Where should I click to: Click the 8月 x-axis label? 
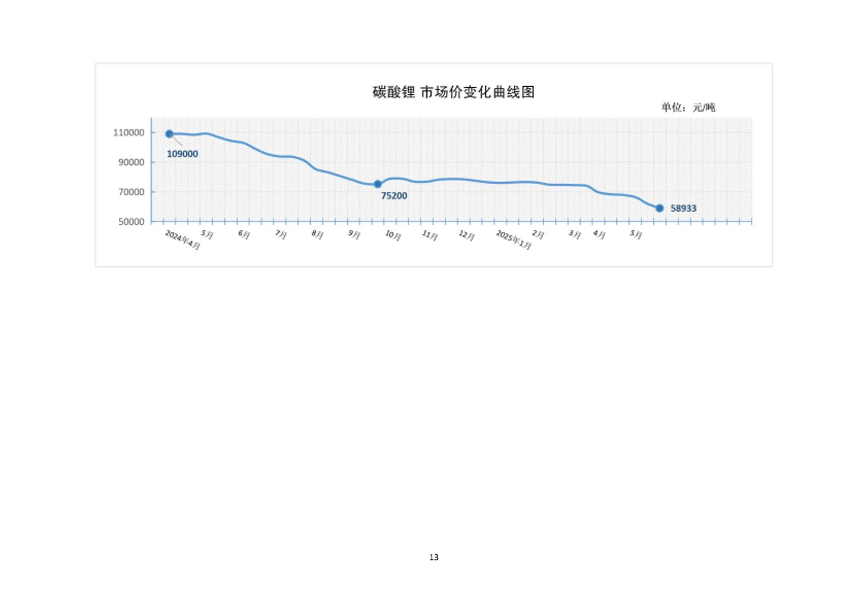[x=318, y=235]
